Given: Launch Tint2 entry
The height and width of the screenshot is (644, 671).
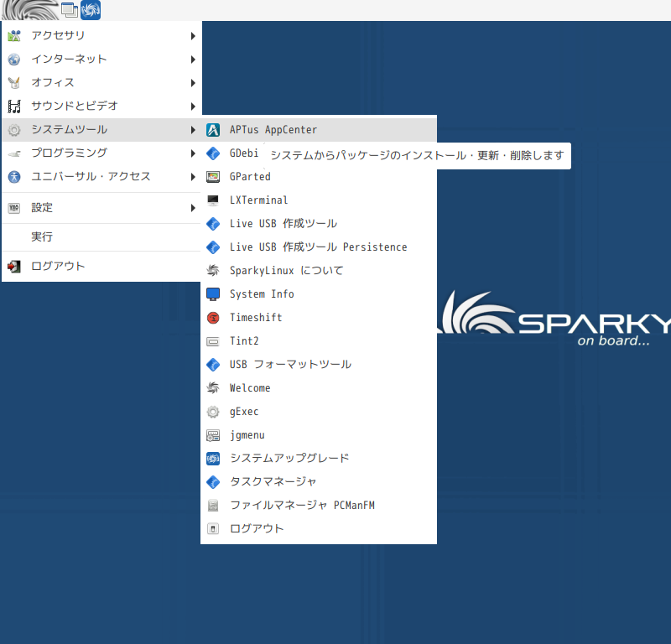Looking at the screenshot, I should point(319,341).
